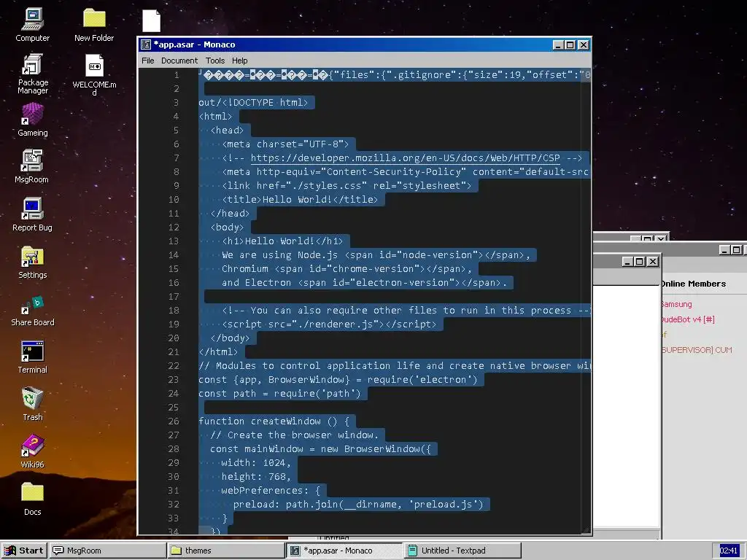Click the Online Members heading
This screenshot has width=747, height=560.
coord(694,284)
